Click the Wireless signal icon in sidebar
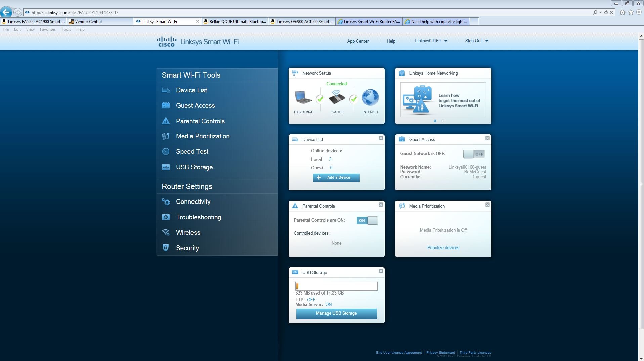Image resolution: width=644 pixels, height=361 pixels. [166, 232]
